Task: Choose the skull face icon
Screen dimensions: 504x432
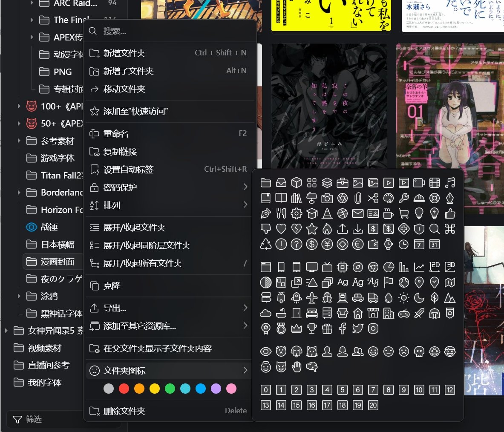Action: [419, 351]
